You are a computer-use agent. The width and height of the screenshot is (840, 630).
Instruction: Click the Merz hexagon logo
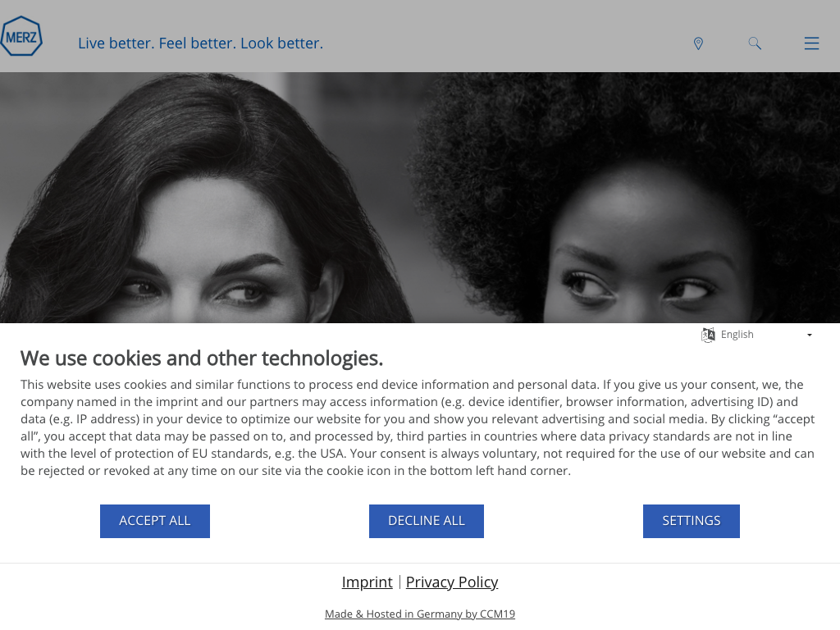coord(21,37)
